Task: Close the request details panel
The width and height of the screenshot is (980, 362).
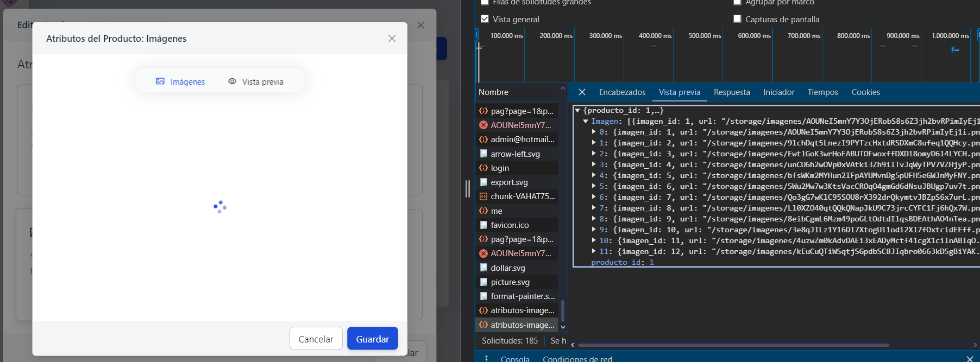Action: [582, 92]
